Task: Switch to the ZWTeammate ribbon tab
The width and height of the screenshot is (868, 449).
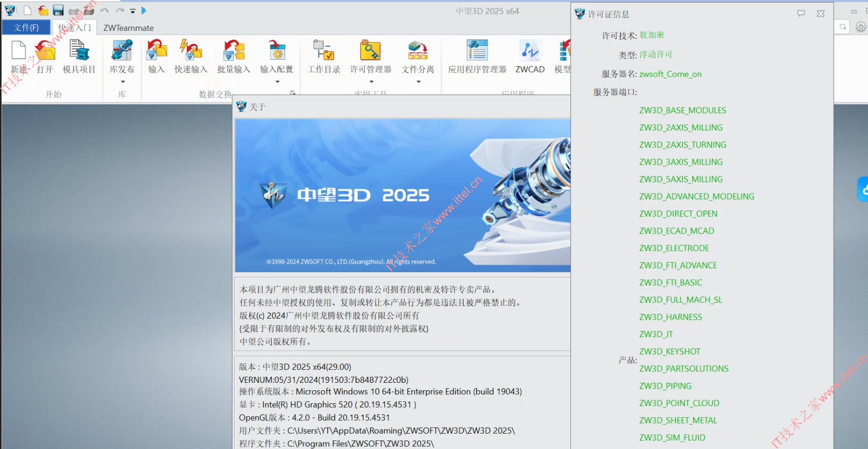Action: 129,28
